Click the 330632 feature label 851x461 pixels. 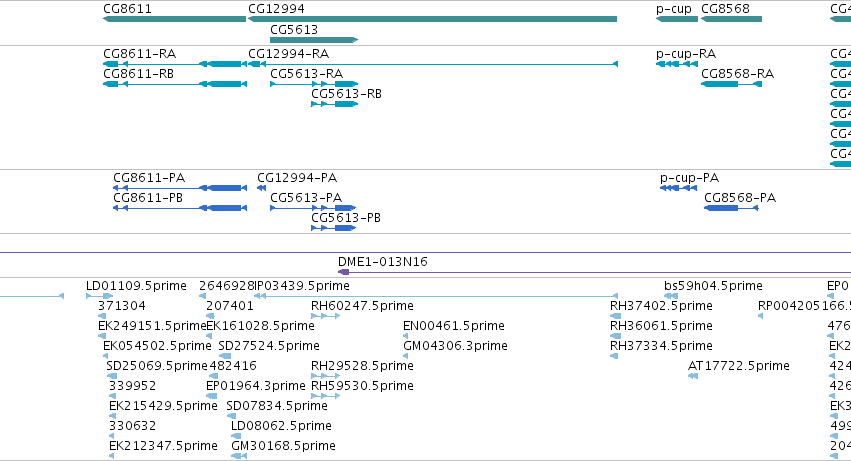click(x=132, y=426)
